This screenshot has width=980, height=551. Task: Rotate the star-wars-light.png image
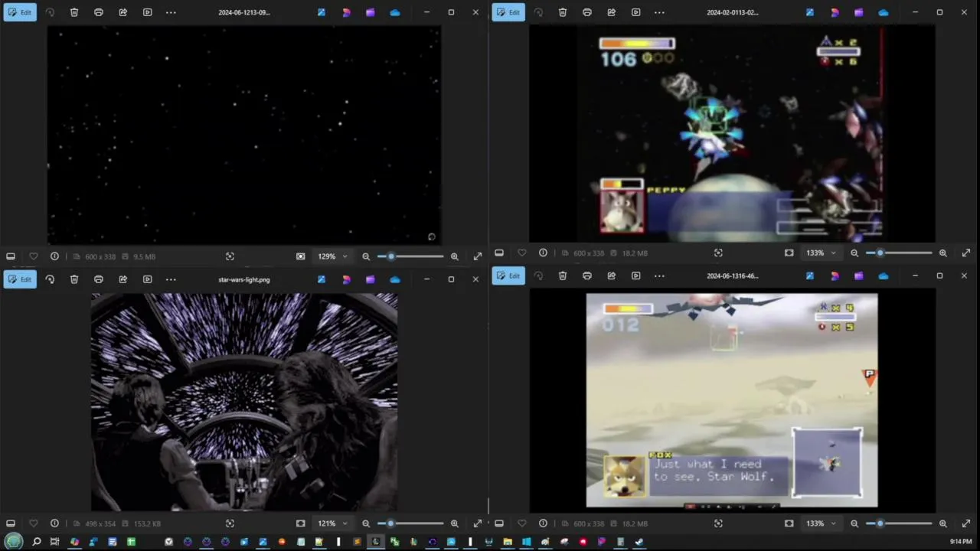click(50, 279)
